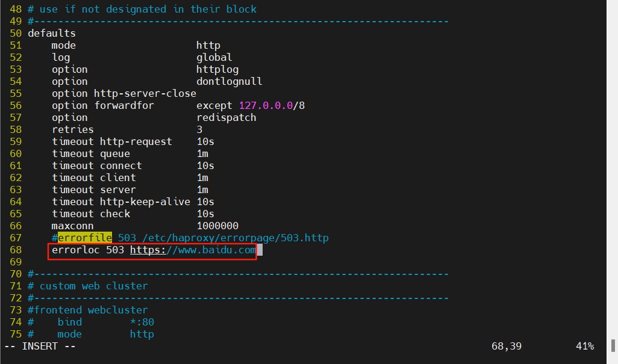Click 'server' on timeout line 63
Screen dimensions: 618x364
[x=117, y=190]
